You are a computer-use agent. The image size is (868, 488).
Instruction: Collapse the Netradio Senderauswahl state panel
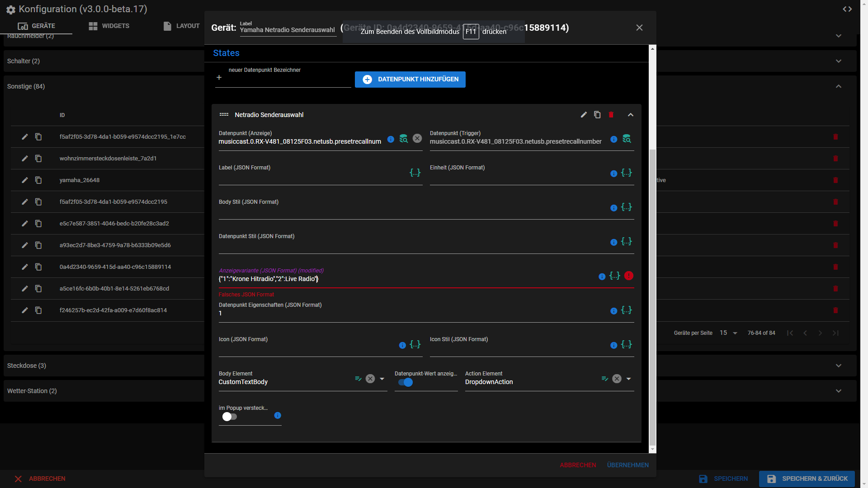pyautogui.click(x=631, y=115)
